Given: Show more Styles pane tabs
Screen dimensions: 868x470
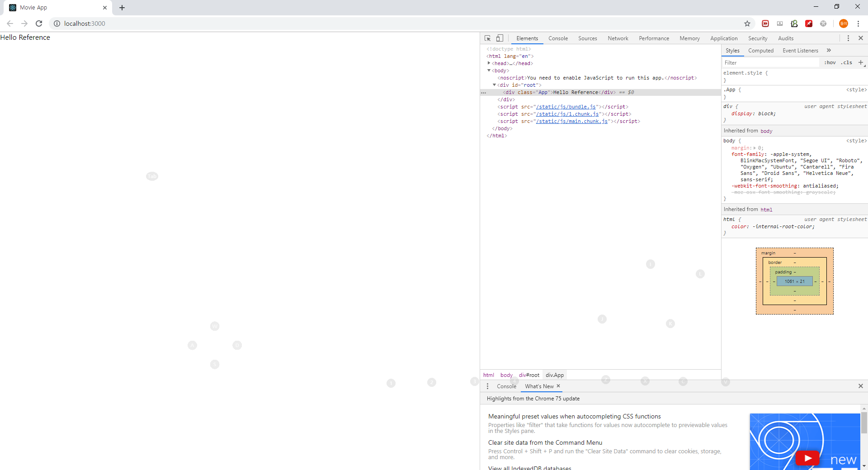Looking at the screenshot, I should pos(829,50).
